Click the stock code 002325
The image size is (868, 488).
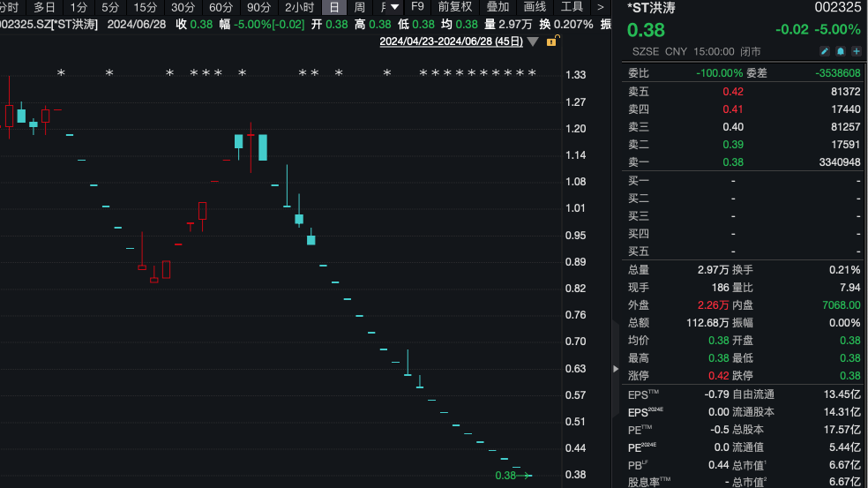837,7
